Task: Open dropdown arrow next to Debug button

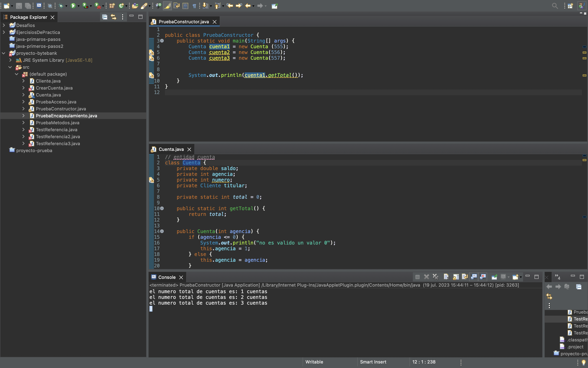Action: point(66,6)
